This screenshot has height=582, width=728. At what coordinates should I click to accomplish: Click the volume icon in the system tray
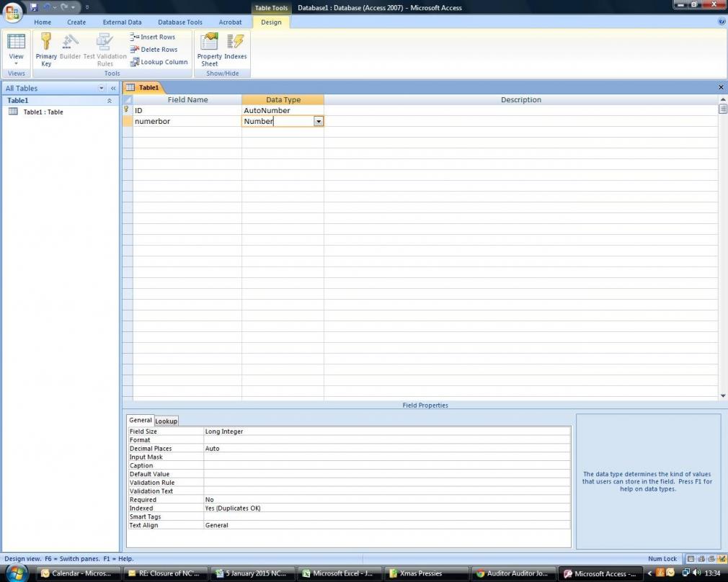[x=696, y=573]
